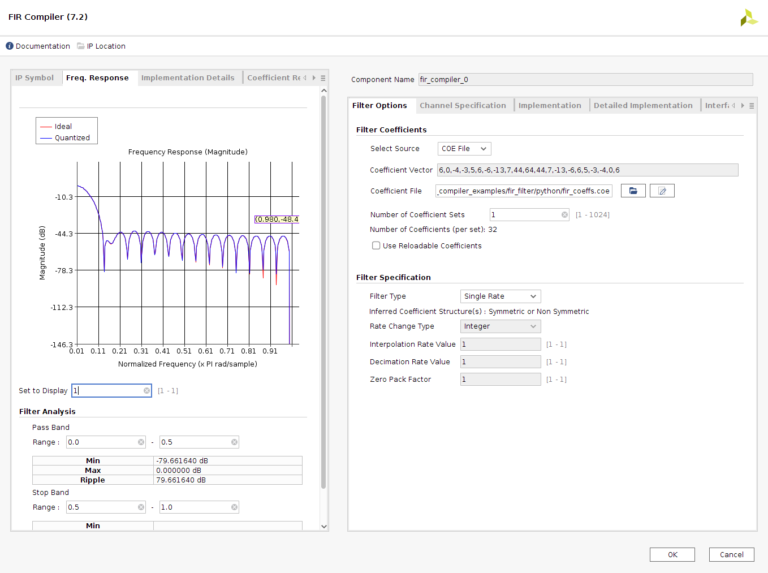Open the Select Source dropdown
Viewport: 768px width, 573px height.
[x=464, y=148]
